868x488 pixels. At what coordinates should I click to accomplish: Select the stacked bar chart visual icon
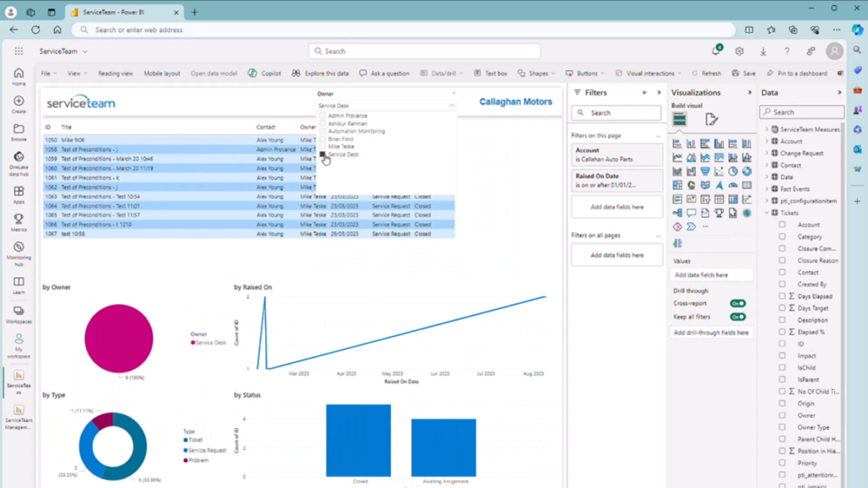click(x=677, y=144)
